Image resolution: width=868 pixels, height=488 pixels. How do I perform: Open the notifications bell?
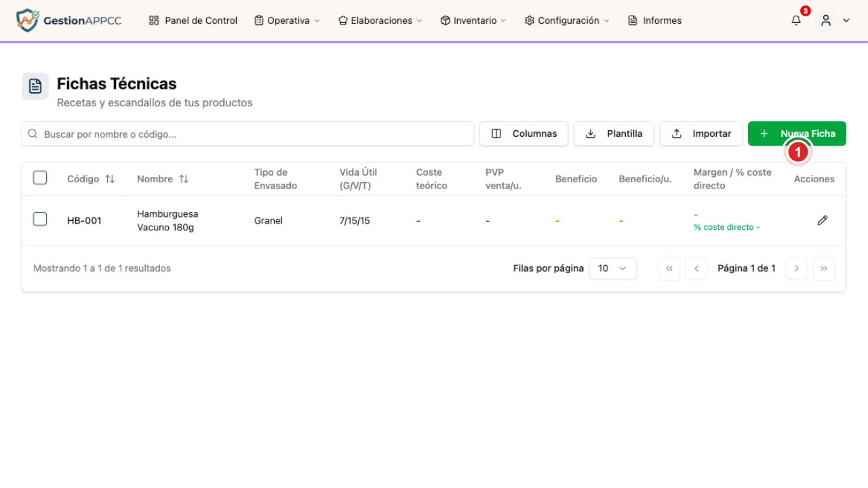[x=796, y=20]
